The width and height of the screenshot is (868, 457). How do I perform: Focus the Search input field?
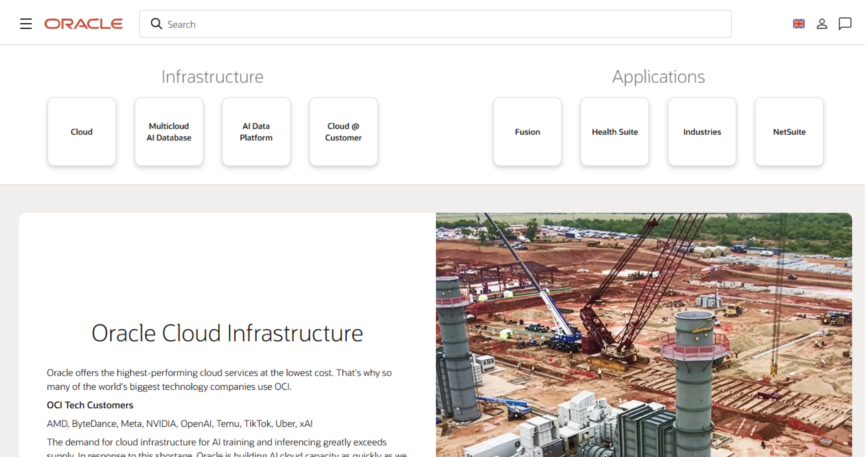coord(435,24)
